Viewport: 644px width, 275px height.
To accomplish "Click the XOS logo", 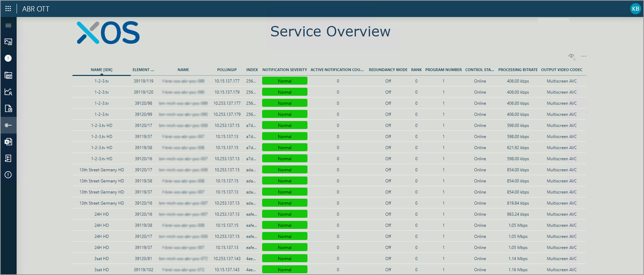I will (108, 33).
